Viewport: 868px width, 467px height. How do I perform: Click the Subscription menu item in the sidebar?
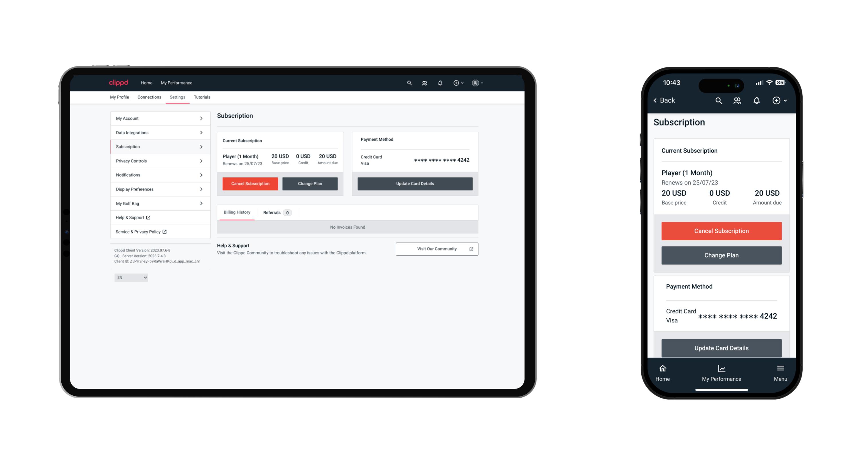tap(159, 146)
